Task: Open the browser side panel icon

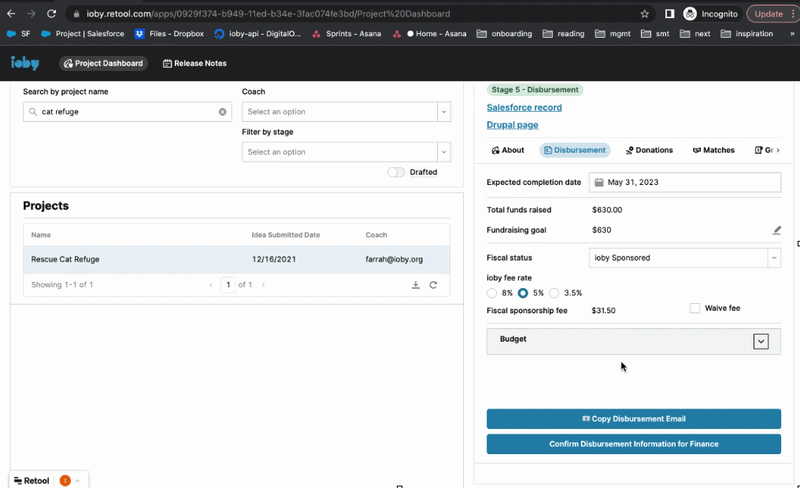Action: coord(669,14)
